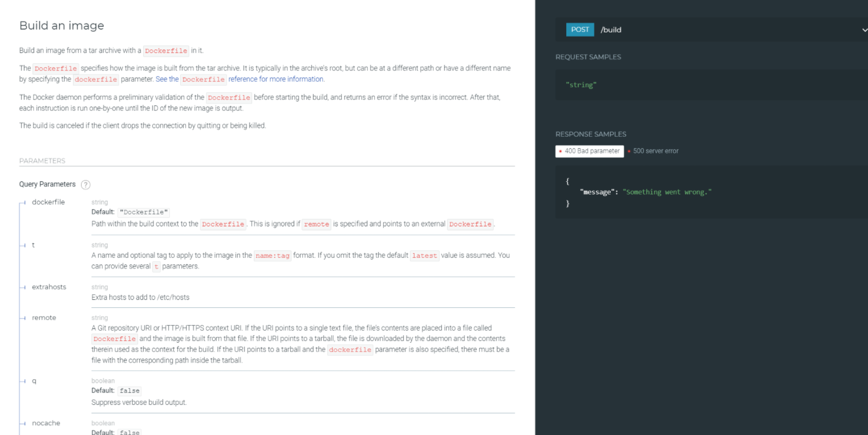Click the /build endpoint path

pos(611,30)
